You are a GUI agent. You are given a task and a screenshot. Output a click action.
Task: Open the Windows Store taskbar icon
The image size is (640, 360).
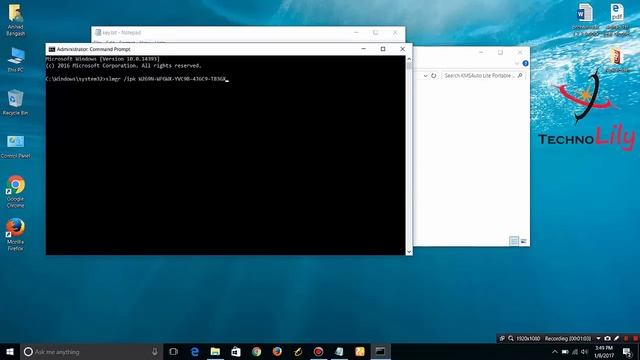pyautogui.click(x=236, y=351)
